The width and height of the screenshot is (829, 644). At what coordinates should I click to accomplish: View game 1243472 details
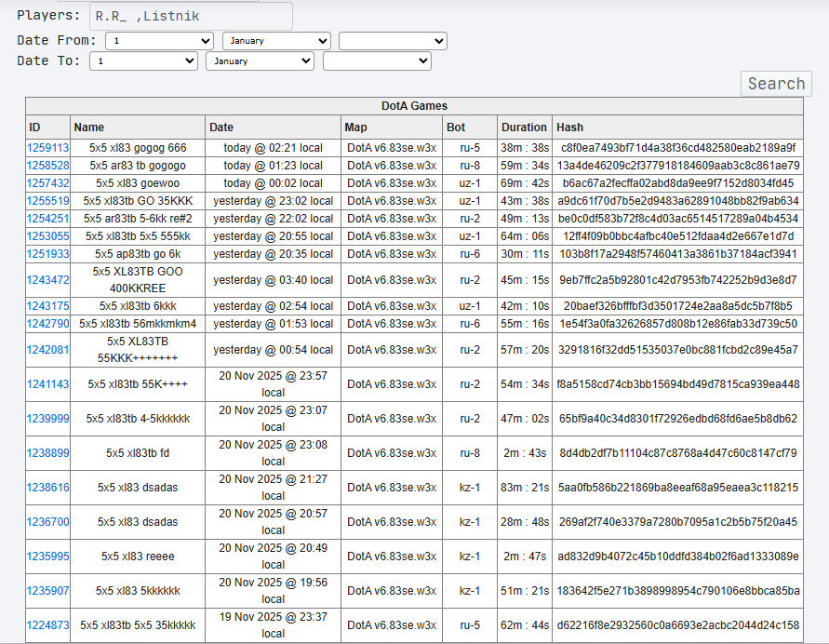[47, 280]
